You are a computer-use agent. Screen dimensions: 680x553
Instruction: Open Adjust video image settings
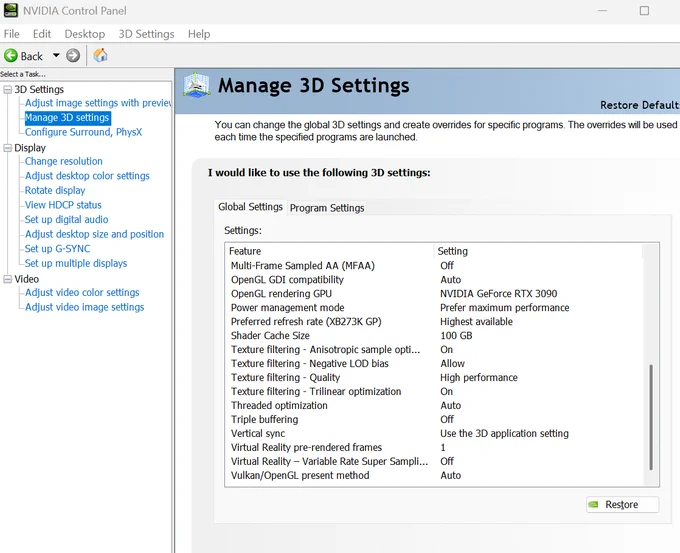click(x=85, y=307)
